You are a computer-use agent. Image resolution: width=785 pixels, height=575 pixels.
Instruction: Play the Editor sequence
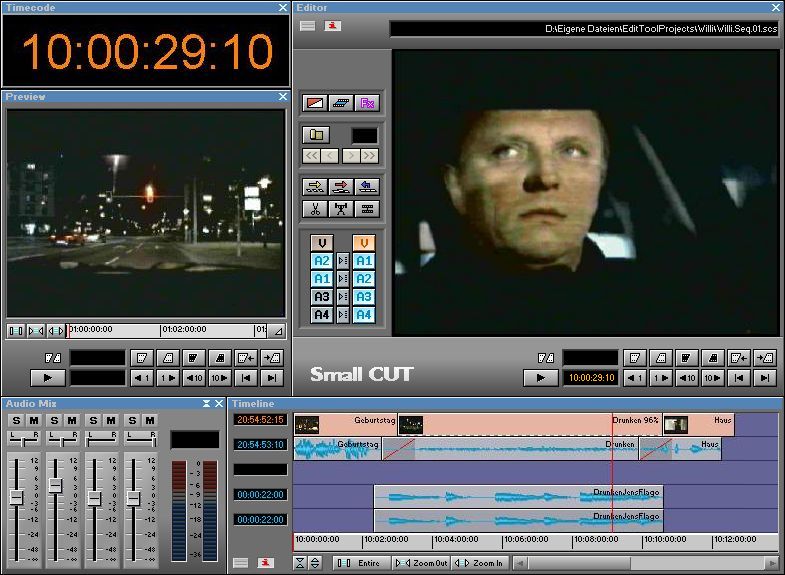click(x=541, y=378)
